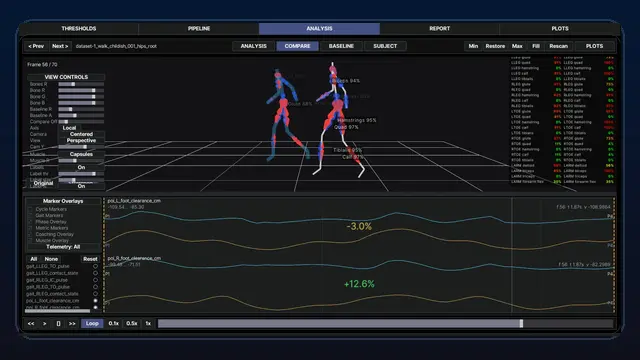
Task: Adjust the Cam Y slider
Action: (x=81, y=147)
